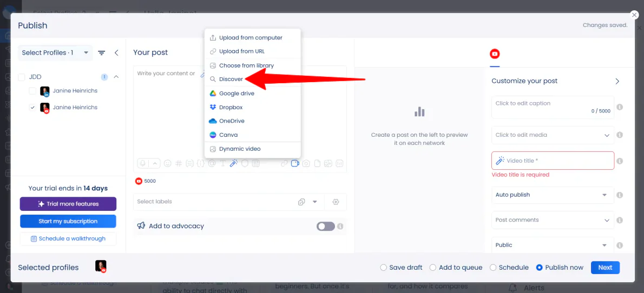Click the blue magic wand AI icon in toolbar
The width and height of the screenshot is (644, 293).
234,163
